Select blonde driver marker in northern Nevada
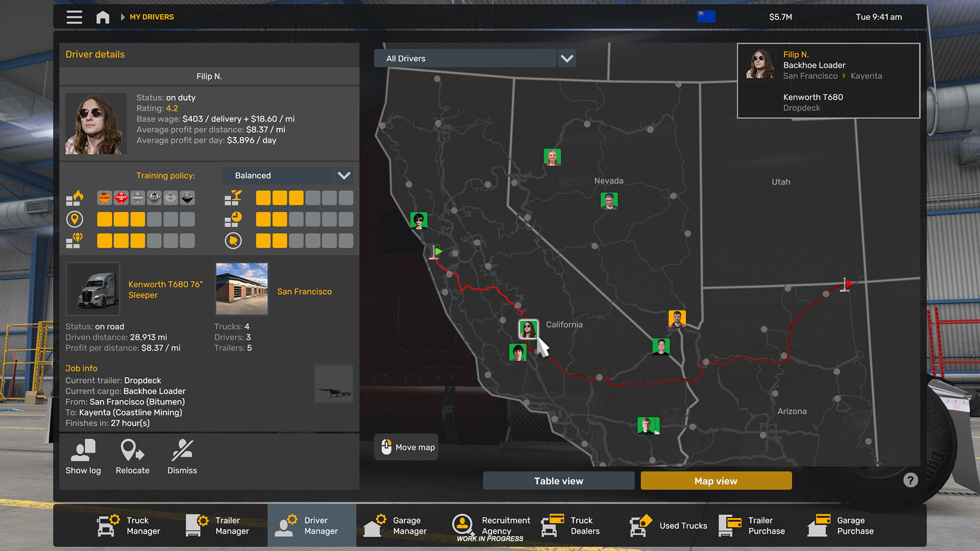 552,157
